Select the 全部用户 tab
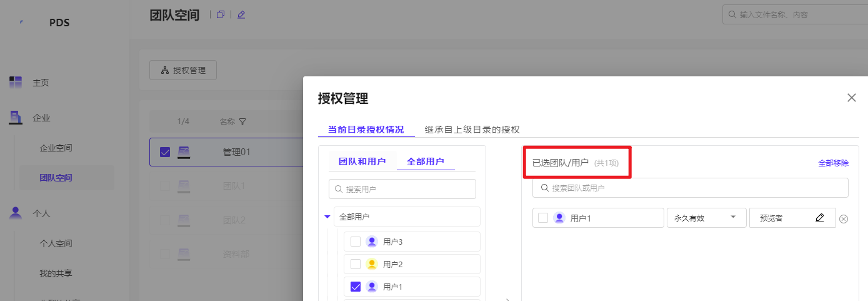Screen dimensions: 868x301 (x=426, y=161)
